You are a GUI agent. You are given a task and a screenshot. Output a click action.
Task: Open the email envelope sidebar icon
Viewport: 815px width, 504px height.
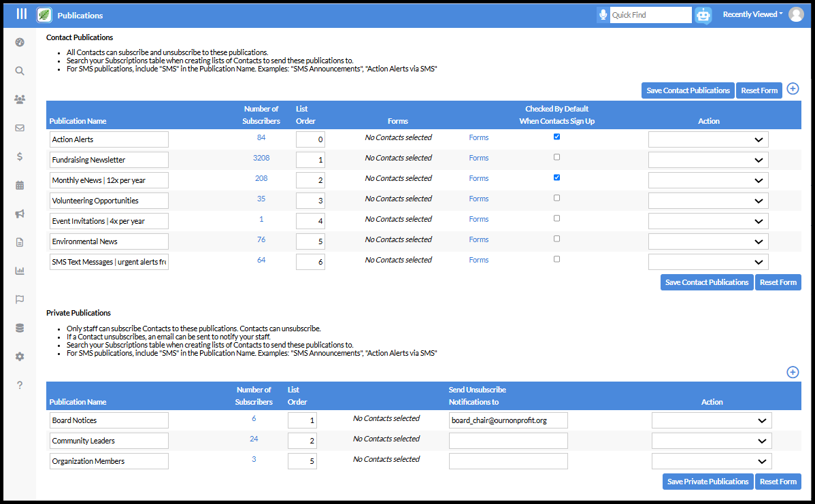[x=20, y=128]
